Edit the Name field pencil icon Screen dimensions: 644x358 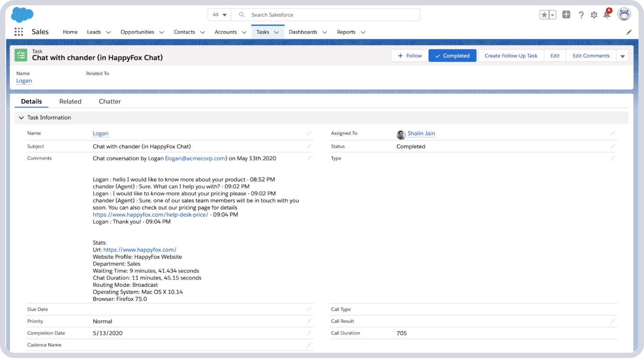coord(309,133)
